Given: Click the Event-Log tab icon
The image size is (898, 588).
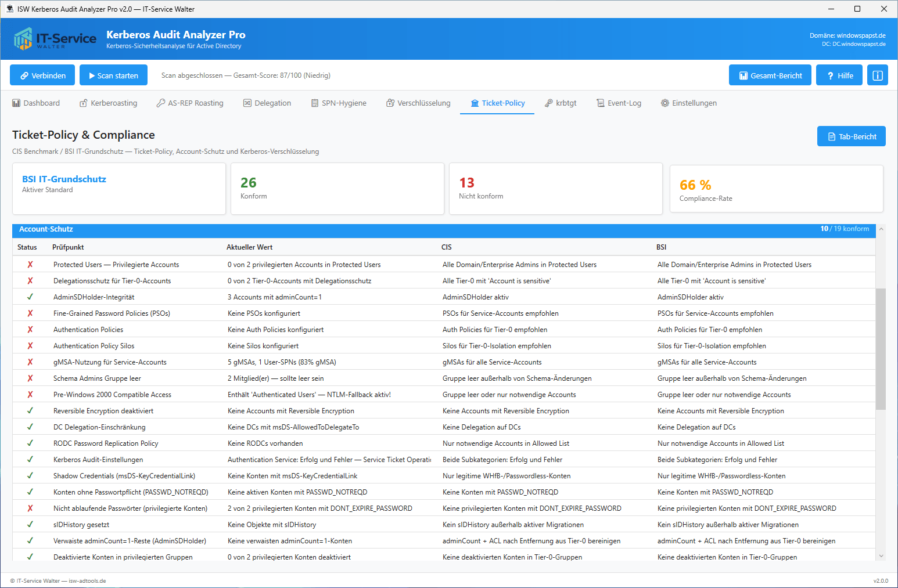Looking at the screenshot, I should 601,103.
